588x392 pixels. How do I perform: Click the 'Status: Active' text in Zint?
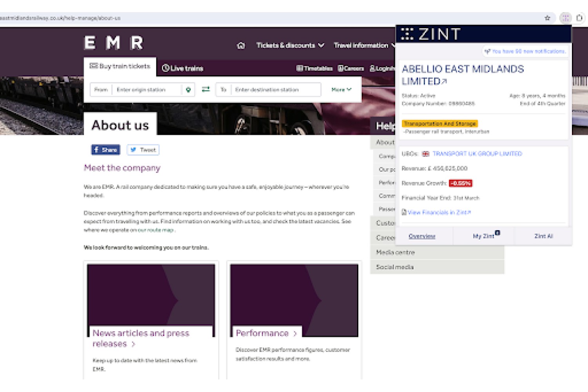pyautogui.click(x=419, y=96)
